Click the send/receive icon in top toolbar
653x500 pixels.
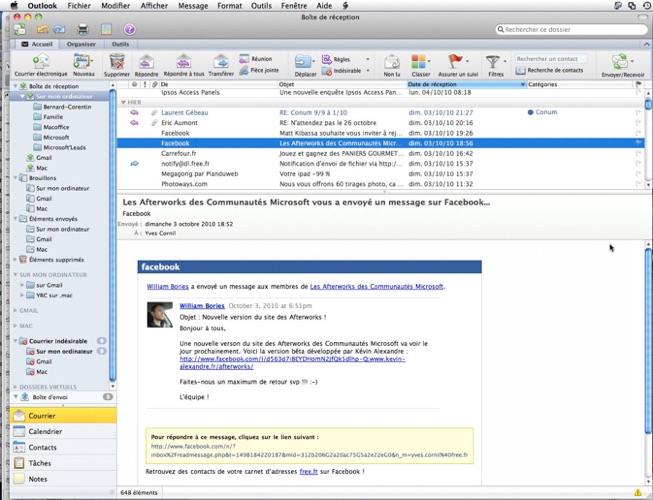point(20,30)
